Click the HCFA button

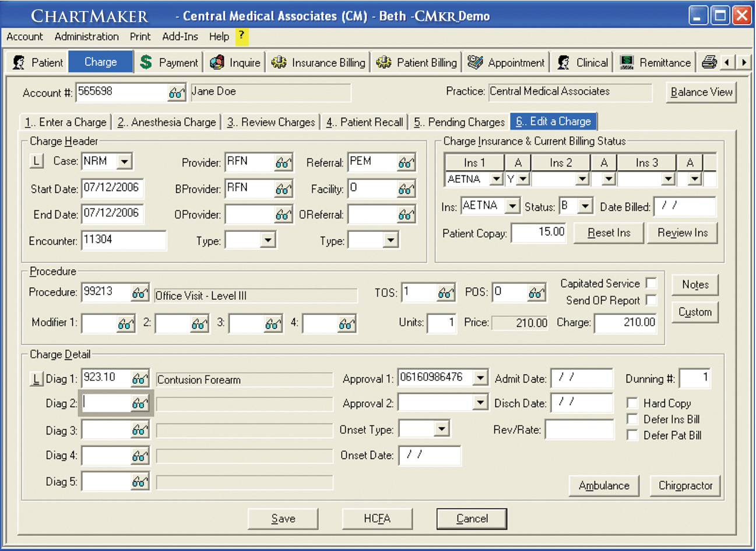pos(377,518)
